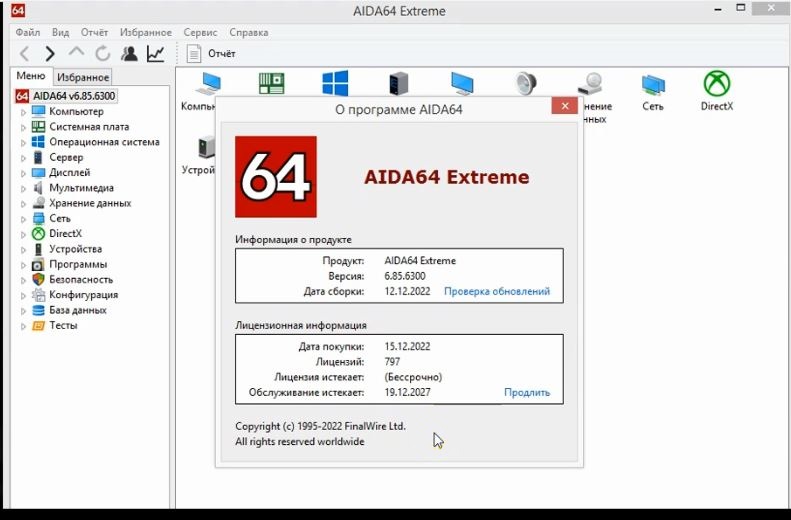The height and width of the screenshot is (520, 791).
Task: Click the Сервер tree icon
Action: (x=38, y=157)
